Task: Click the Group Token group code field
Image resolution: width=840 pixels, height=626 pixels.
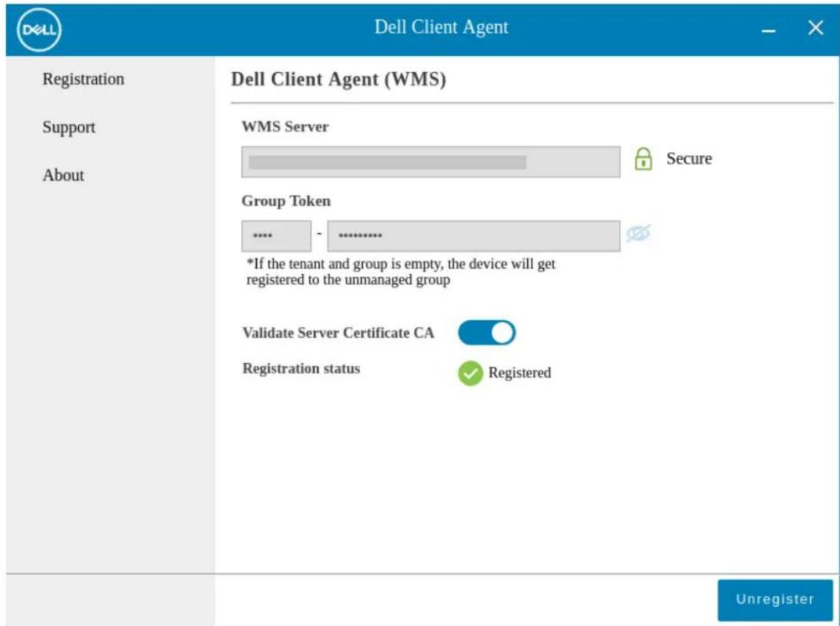Action: tap(473, 236)
